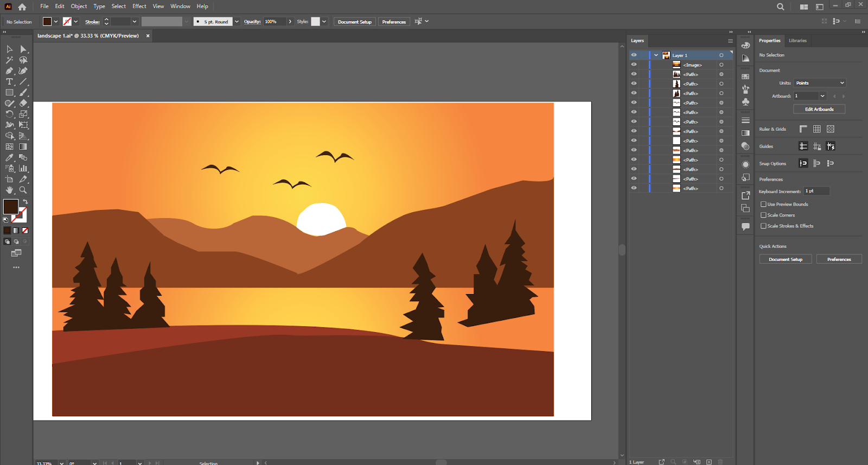Select the Direct Selection tool
Screen dimensions: 868x465
tap(23, 49)
